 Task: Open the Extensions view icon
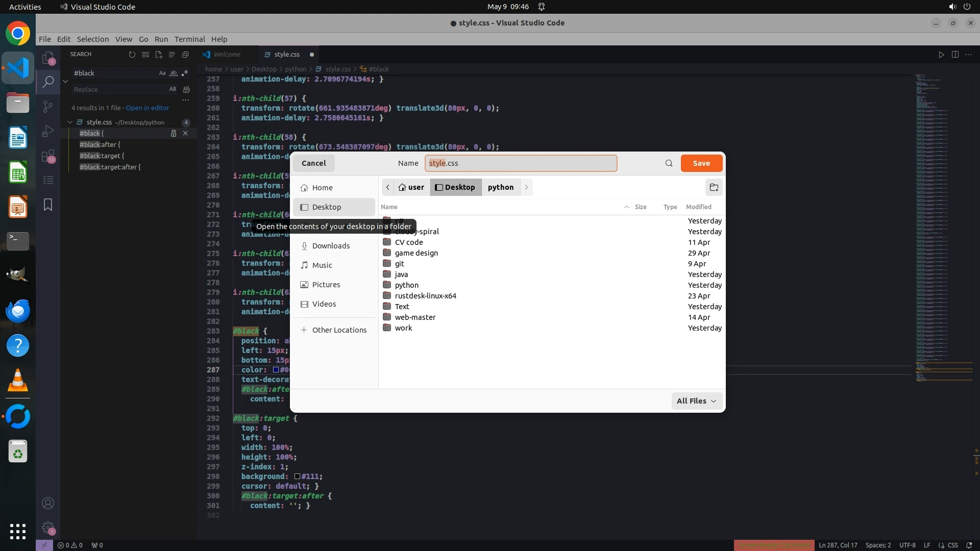click(x=47, y=156)
